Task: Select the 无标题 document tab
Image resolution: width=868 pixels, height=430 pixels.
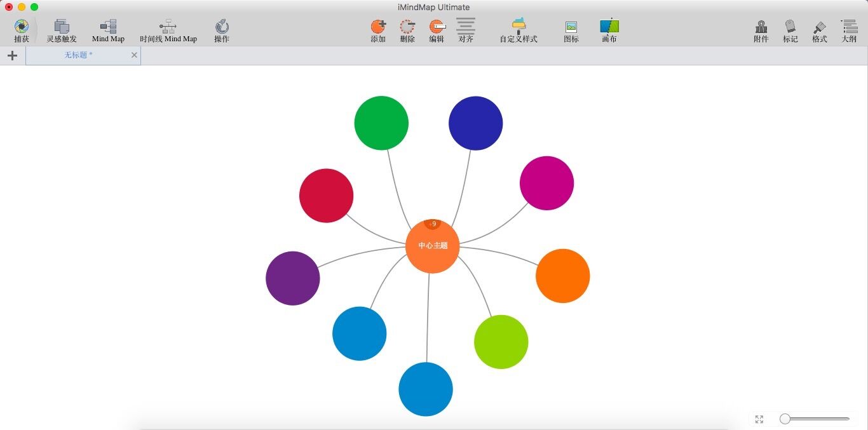Action: point(78,55)
